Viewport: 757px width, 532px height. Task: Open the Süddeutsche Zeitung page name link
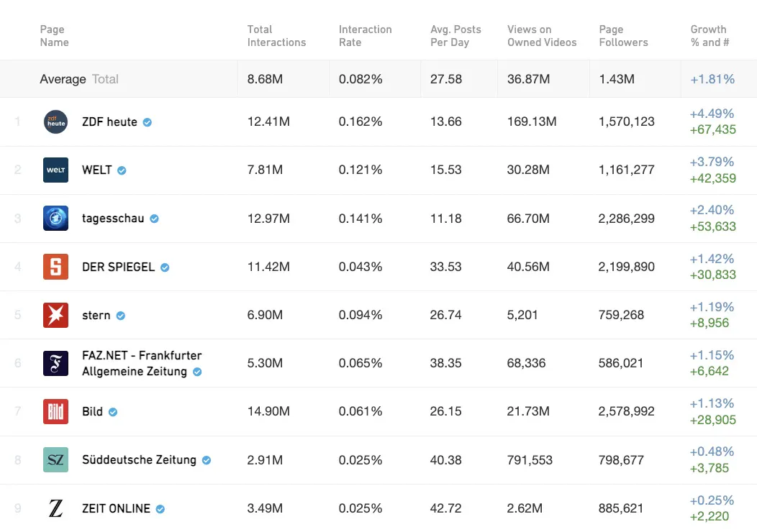tap(139, 460)
